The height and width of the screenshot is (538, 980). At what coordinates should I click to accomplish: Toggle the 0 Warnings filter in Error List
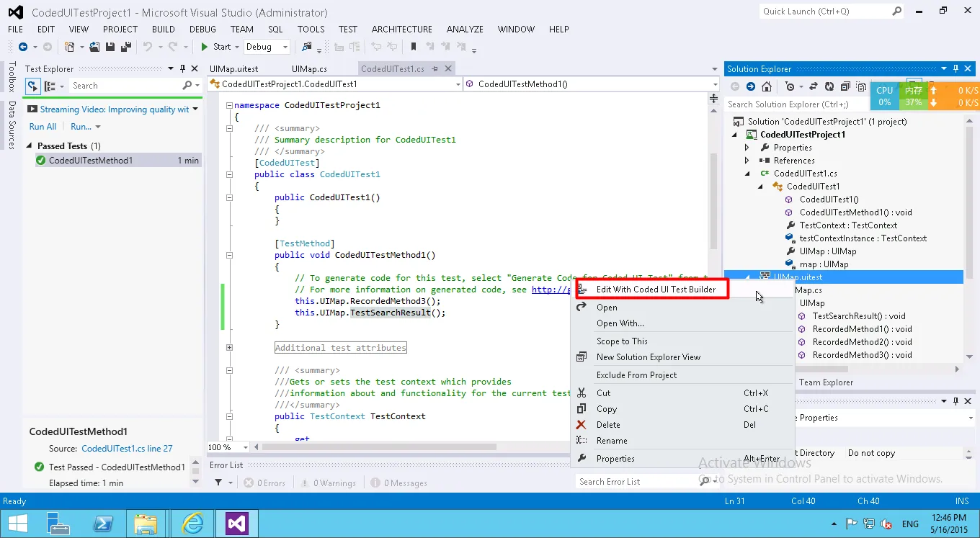(328, 483)
